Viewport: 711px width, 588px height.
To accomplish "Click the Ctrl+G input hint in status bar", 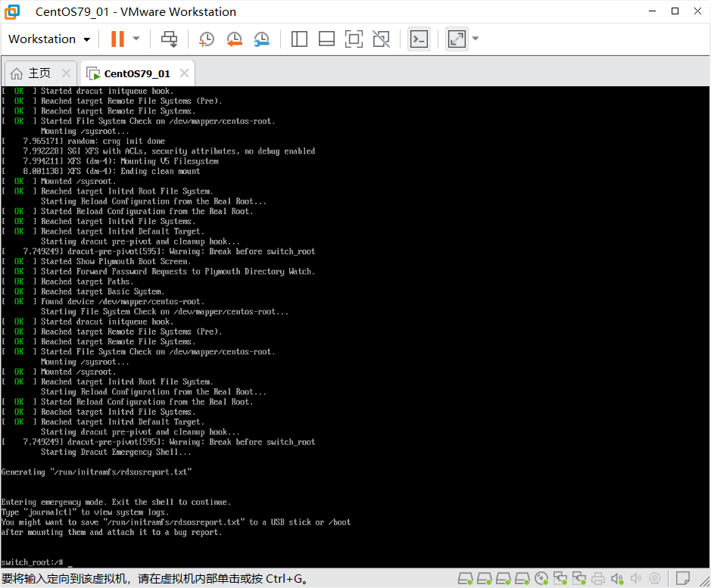I will pyautogui.click(x=155, y=578).
